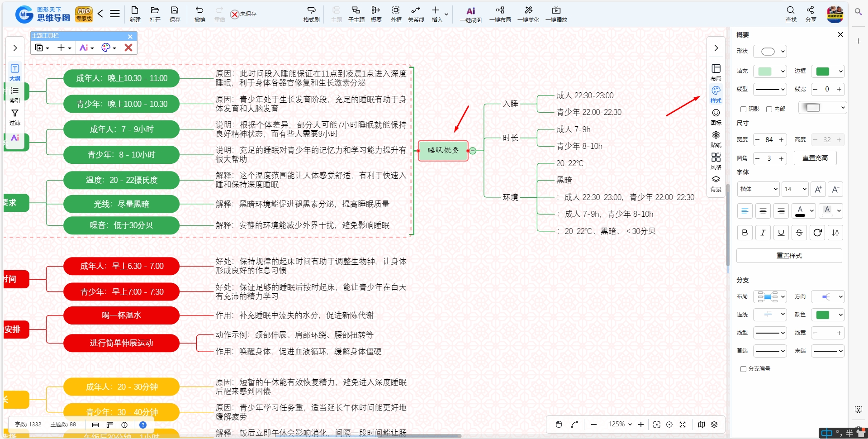Start 一键播放 presentation
The height and width of the screenshot is (439, 868).
point(556,14)
